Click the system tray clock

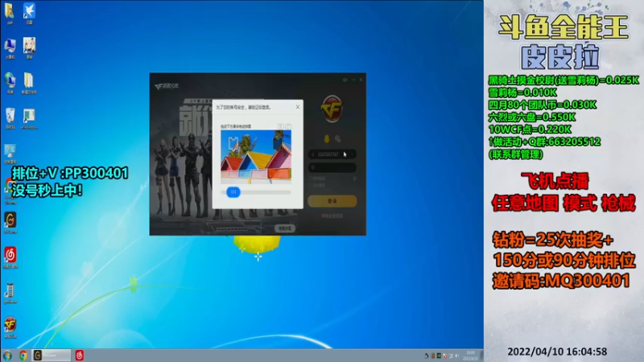click(x=471, y=356)
